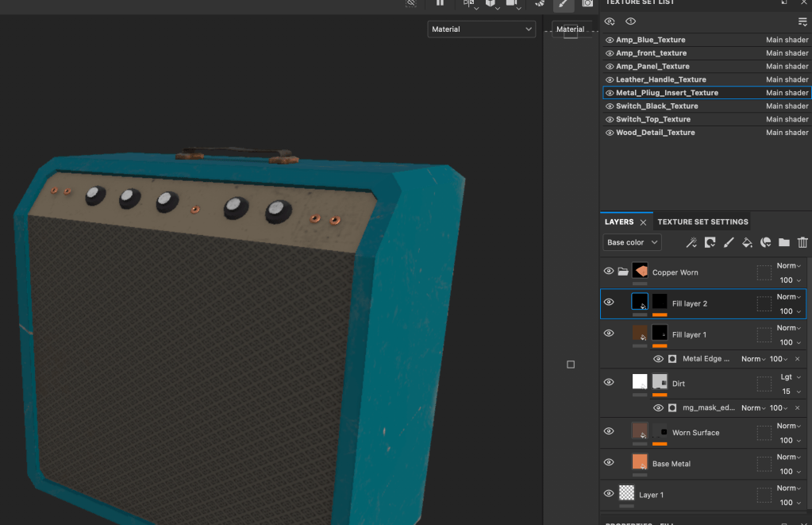Toggle visibility of the Dirt layer
This screenshot has width=812, height=525.
pos(609,382)
